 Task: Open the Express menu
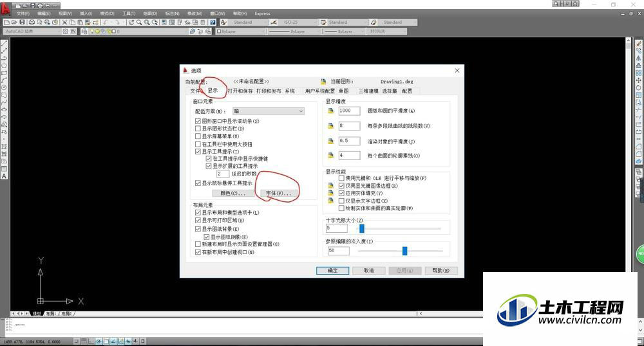coord(262,14)
